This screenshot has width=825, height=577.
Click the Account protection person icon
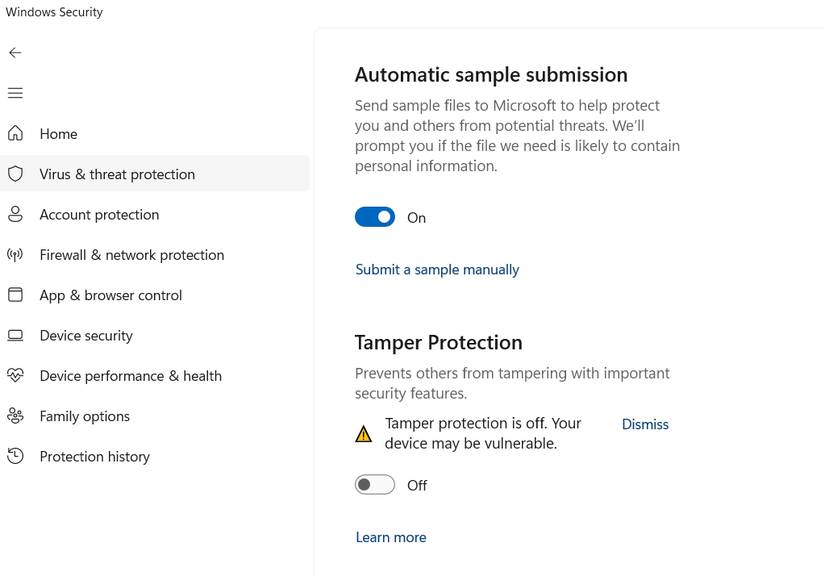(x=15, y=214)
